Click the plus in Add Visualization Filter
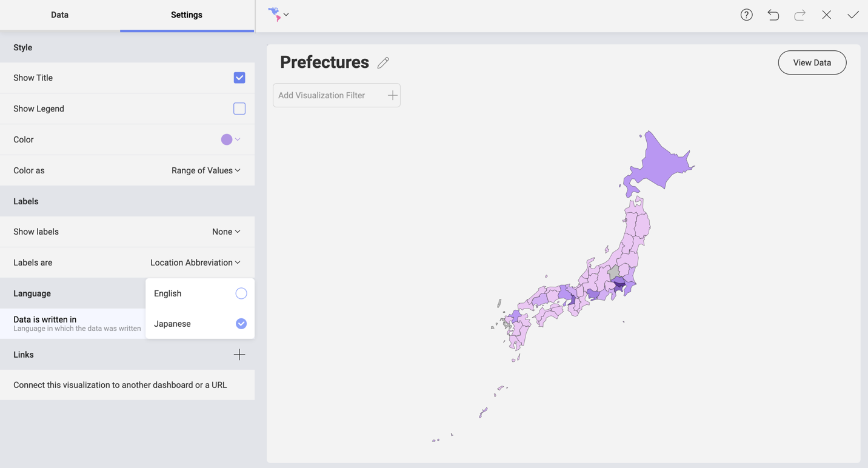This screenshot has height=468, width=868. pyautogui.click(x=392, y=95)
